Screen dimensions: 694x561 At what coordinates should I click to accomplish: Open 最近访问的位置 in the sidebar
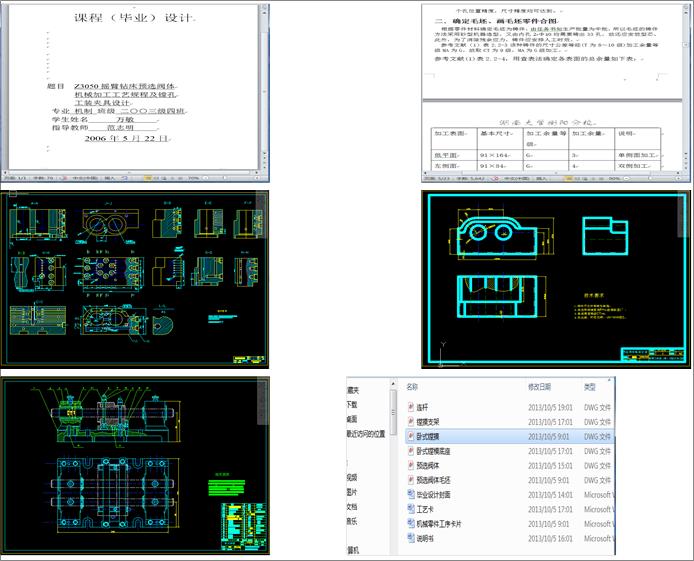(x=366, y=434)
